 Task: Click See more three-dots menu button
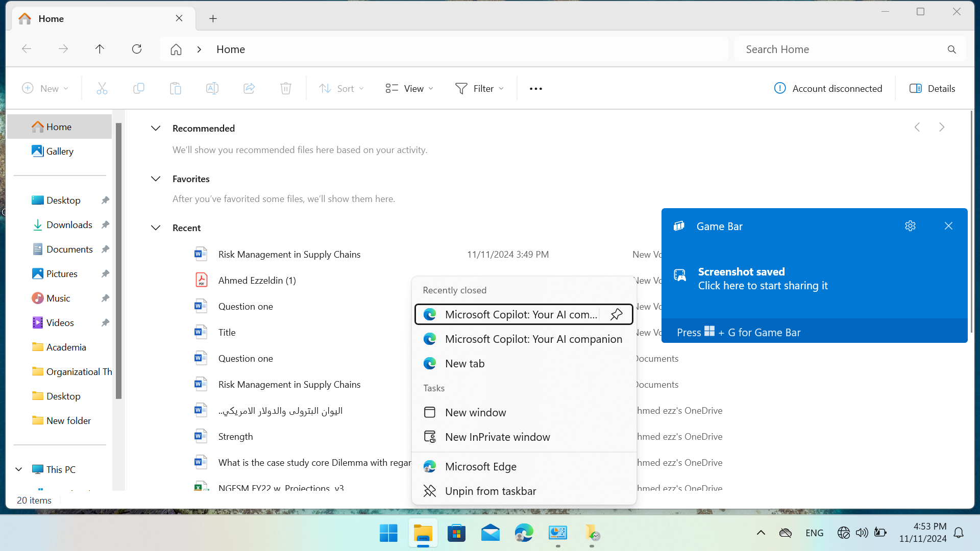pyautogui.click(x=536, y=89)
